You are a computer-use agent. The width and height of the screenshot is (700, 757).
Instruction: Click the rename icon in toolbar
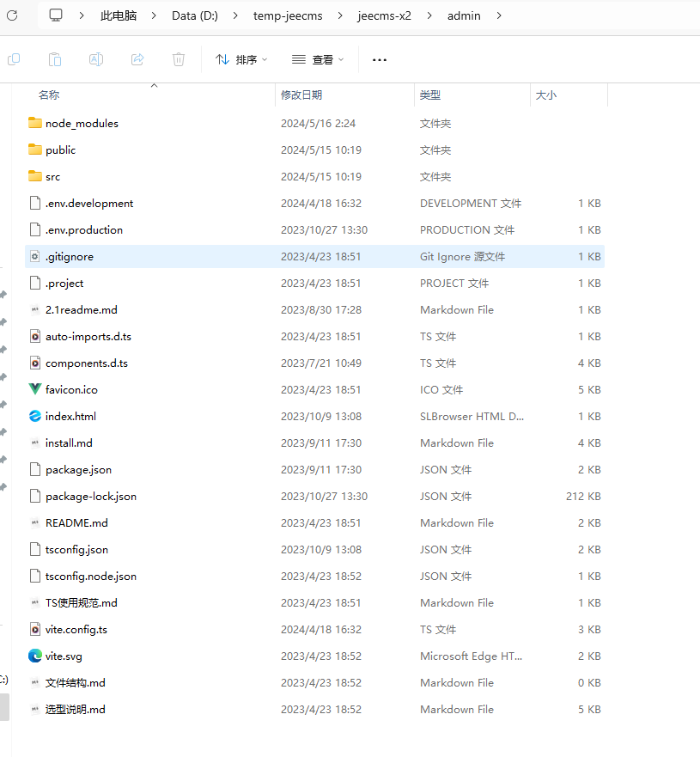pyautogui.click(x=96, y=59)
